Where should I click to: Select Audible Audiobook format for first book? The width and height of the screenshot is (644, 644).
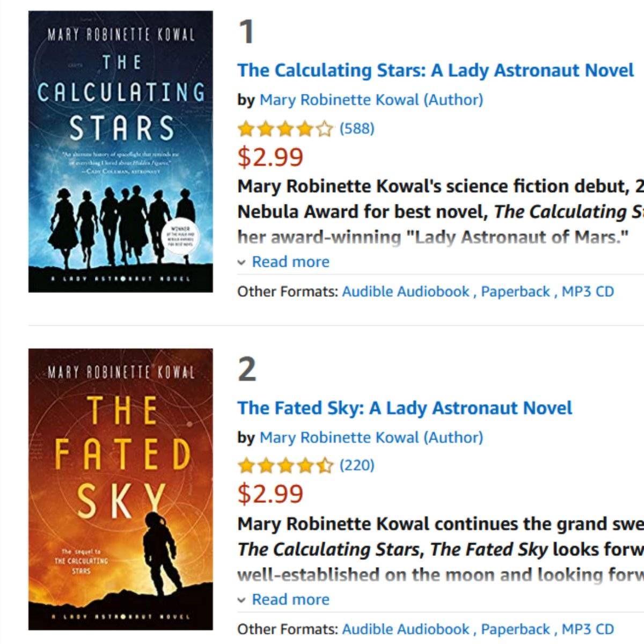(x=405, y=291)
